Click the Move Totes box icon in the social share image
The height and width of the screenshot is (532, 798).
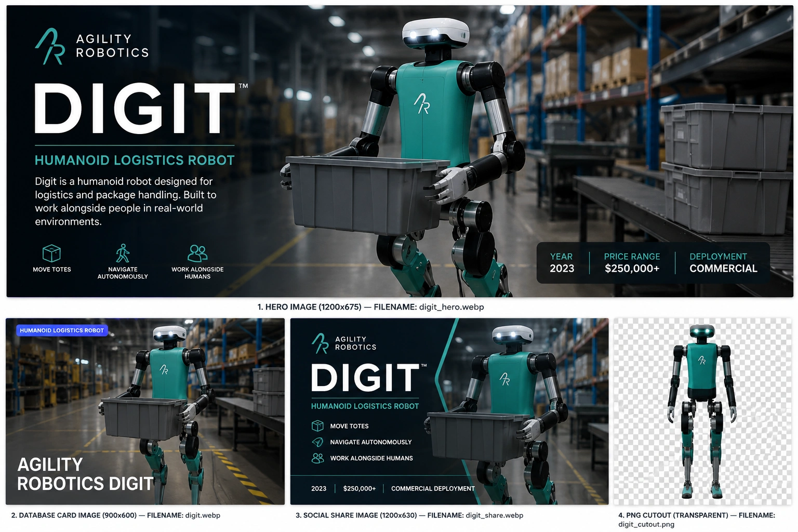(317, 426)
